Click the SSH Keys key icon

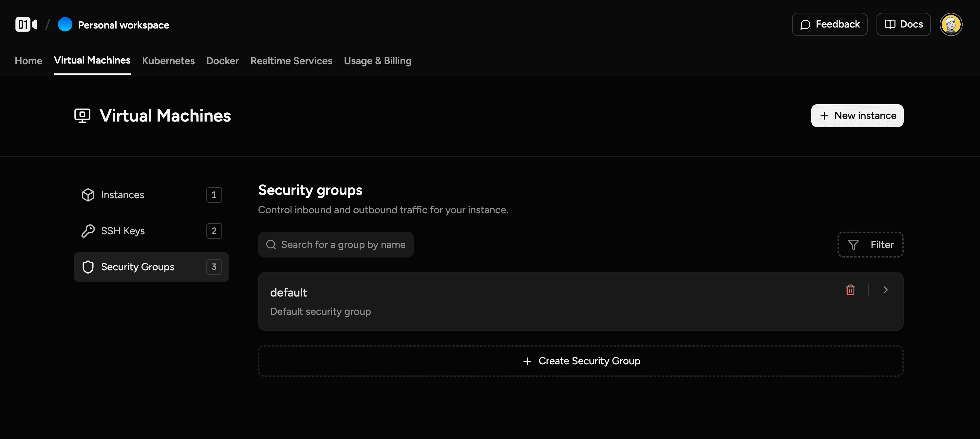click(88, 231)
